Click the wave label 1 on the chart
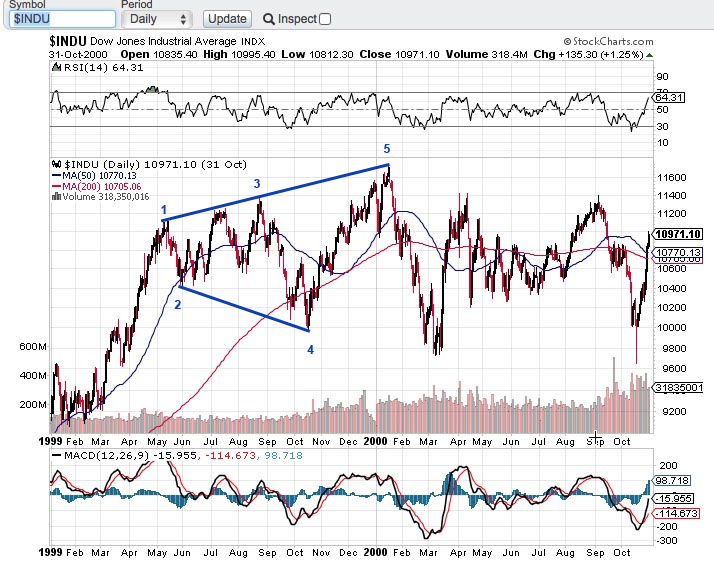This screenshot has height=563, width=714. [164, 210]
